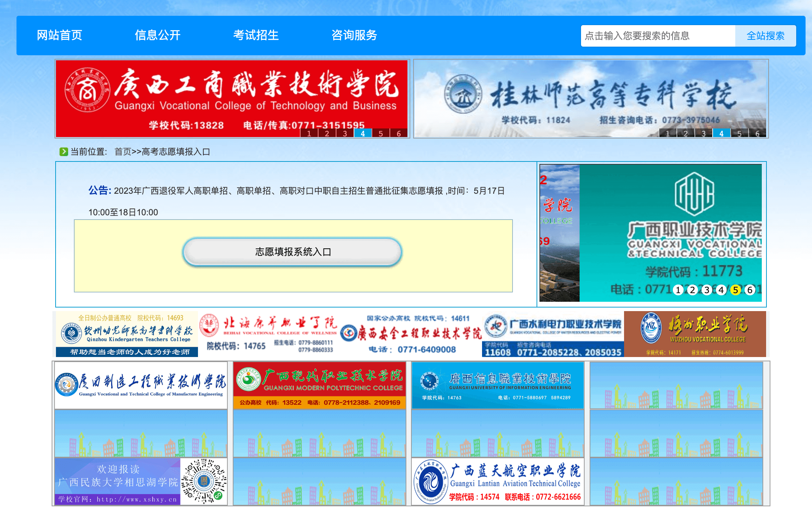This screenshot has width=812, height=521.
Task: Click the 志愿填报系统入口 button
Action: tap(293, 252)
